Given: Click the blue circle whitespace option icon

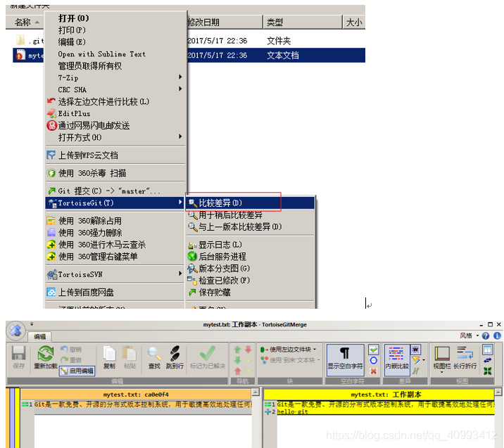Looking at the screenshot, I should click(x=374, y=360).
